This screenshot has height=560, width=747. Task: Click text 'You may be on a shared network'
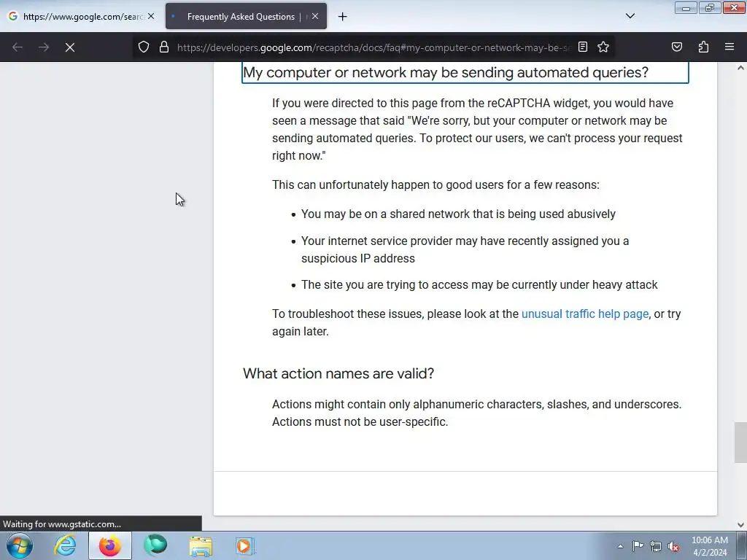click(387, 214)
